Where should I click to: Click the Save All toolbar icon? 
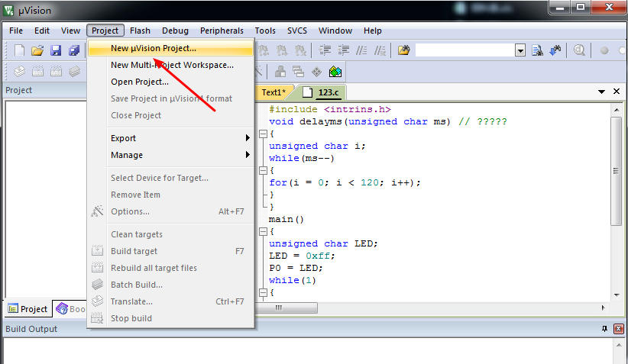[x=74, y=50]
